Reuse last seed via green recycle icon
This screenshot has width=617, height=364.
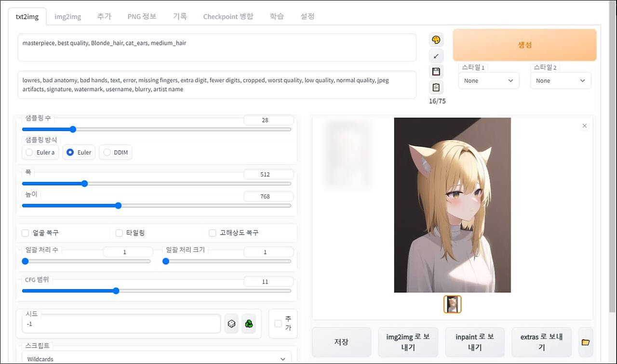tap(249, 324)
